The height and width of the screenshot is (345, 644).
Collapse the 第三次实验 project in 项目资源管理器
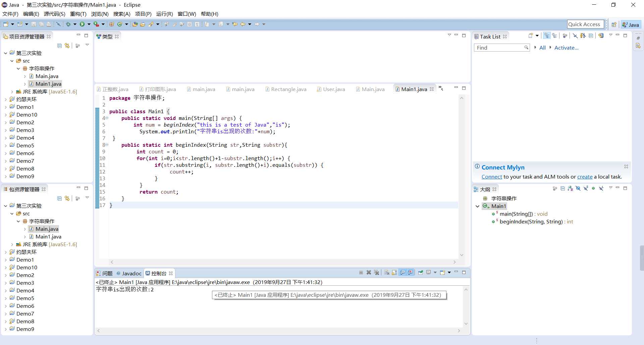point(6,53)
